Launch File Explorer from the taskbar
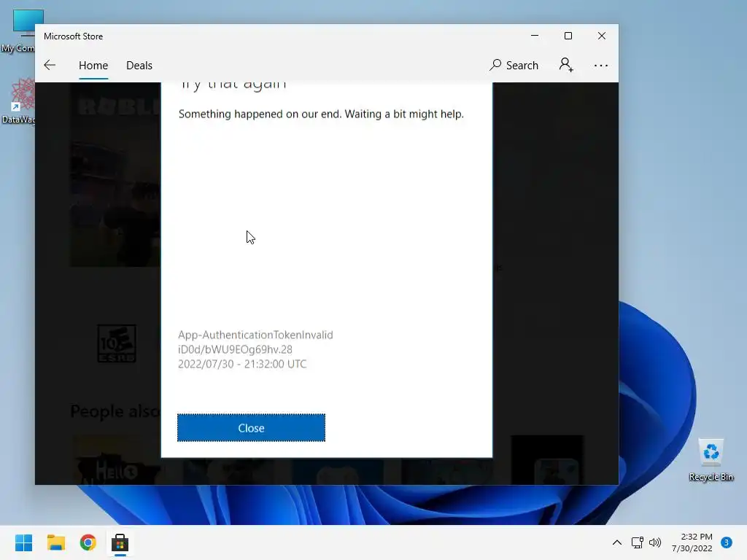The width and height of the screenshot is (747, 560). click(55, 542)
